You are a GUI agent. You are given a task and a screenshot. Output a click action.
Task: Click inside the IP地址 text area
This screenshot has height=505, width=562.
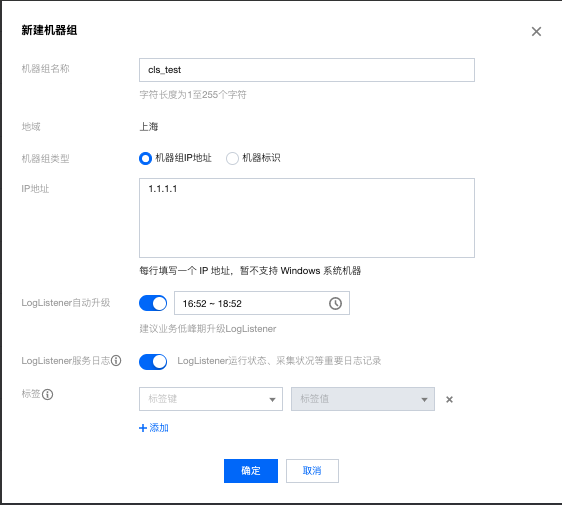point(307,218)
